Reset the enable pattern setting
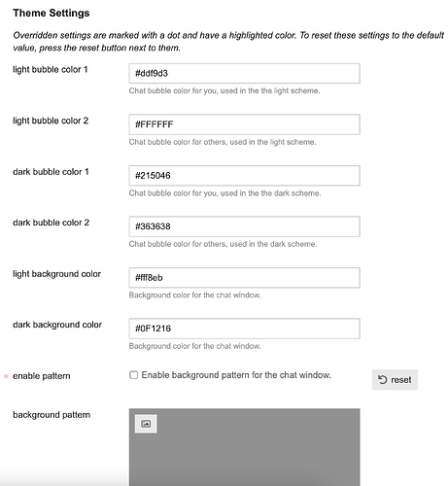Screen dimensions: 448x486 coord(395,379)
